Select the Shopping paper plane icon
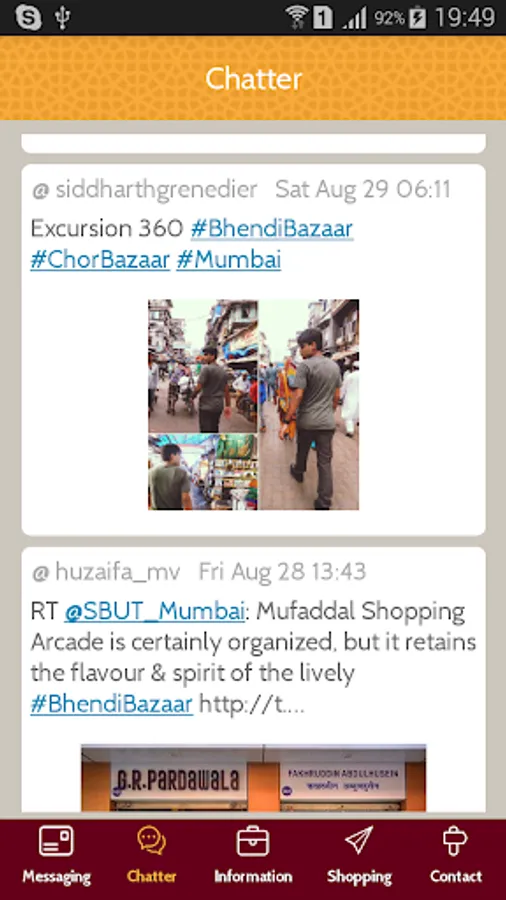The height and width of the screenshot is (900, 506). point(359,840)
